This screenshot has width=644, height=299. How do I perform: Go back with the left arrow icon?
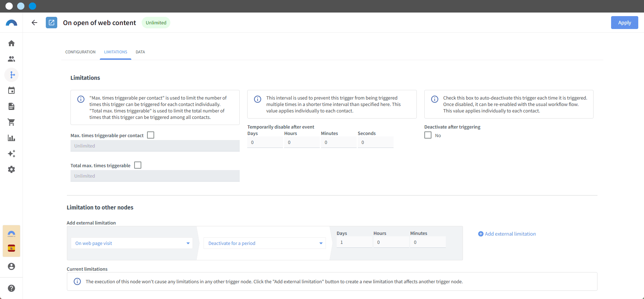34,23
